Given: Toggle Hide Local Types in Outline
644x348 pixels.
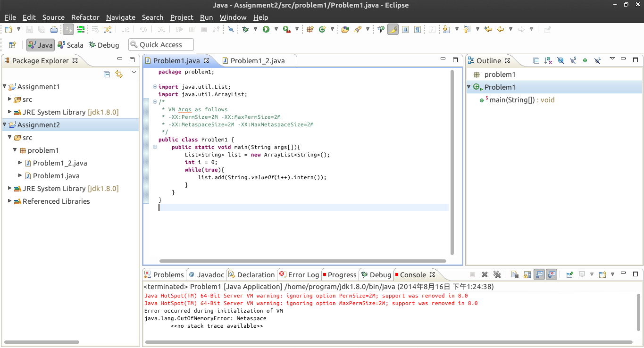Looking at the screenshot, I should (597, 60).
